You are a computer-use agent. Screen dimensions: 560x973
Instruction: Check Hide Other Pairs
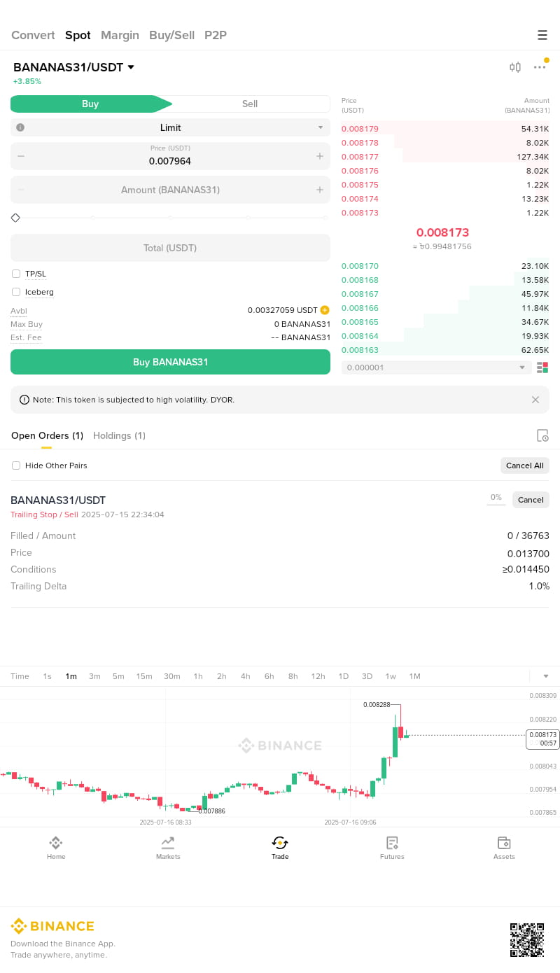16,465
